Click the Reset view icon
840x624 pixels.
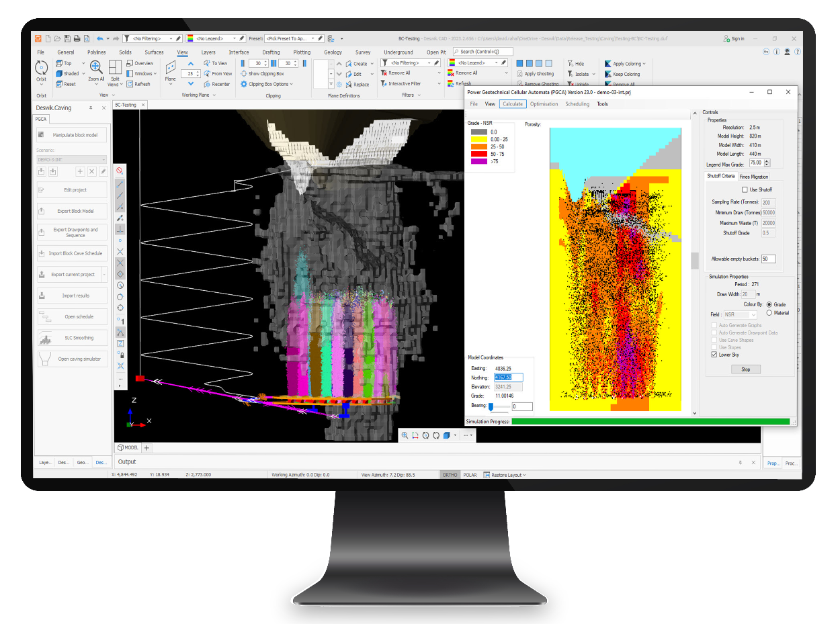point(65,84)
